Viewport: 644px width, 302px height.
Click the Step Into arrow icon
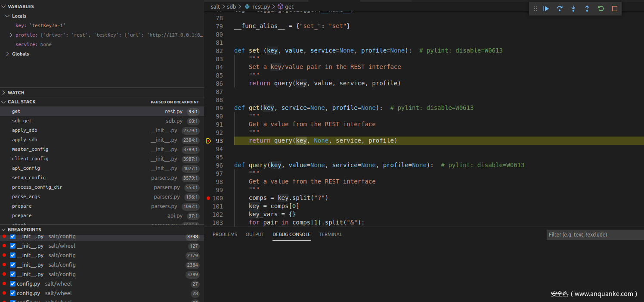click(573, 9)
